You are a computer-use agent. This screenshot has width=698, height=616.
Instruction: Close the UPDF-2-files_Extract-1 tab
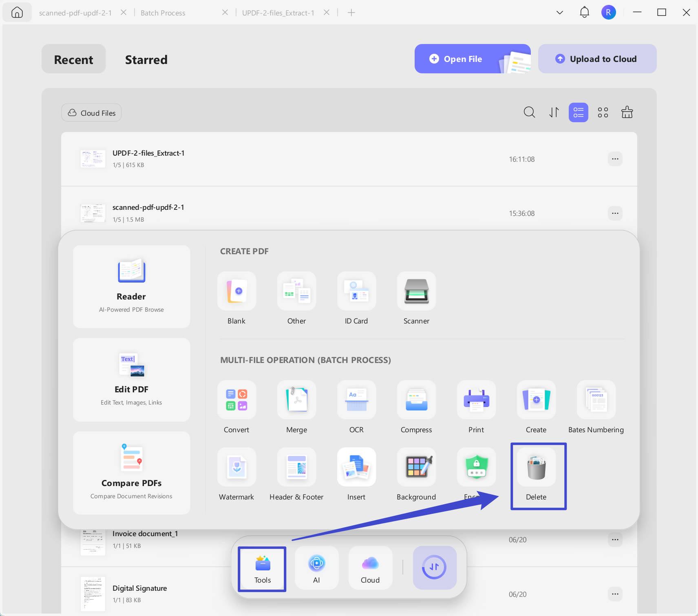[327, 13]
